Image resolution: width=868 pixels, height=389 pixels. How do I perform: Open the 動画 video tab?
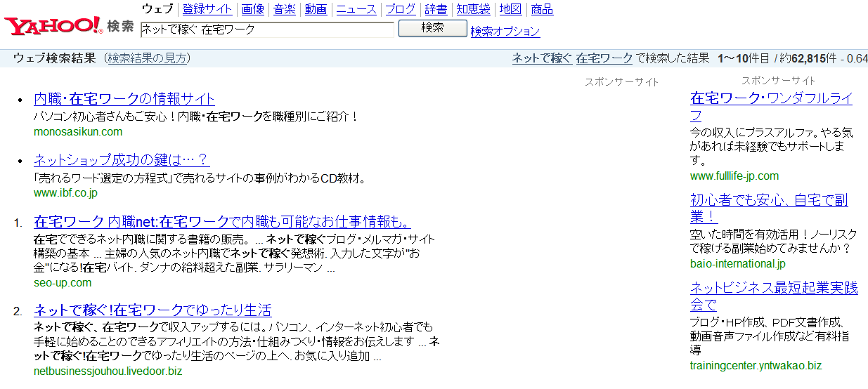click(316, 9)
